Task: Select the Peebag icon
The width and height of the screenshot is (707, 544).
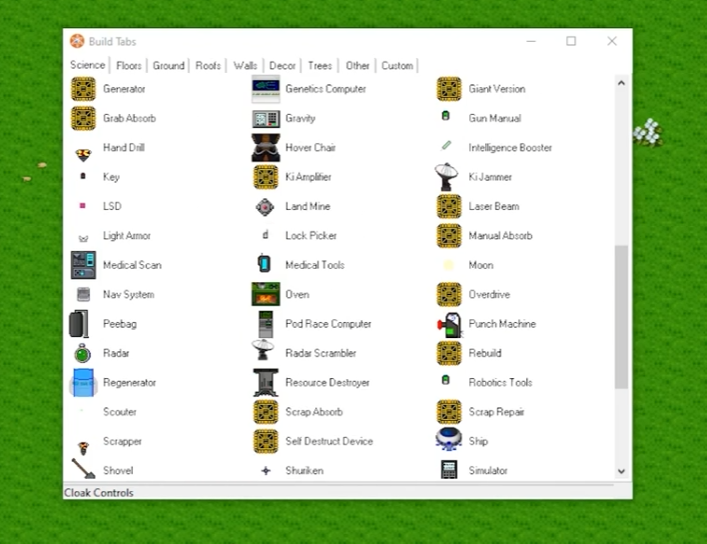Action: tap(79, 324)
